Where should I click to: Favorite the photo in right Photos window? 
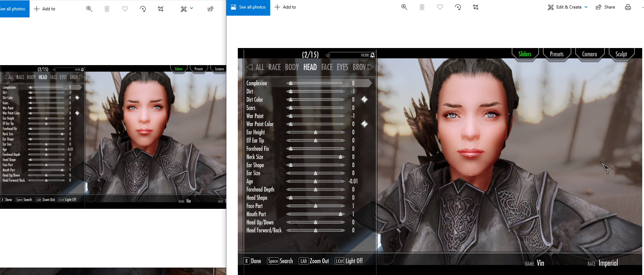(x=440, y=7)
